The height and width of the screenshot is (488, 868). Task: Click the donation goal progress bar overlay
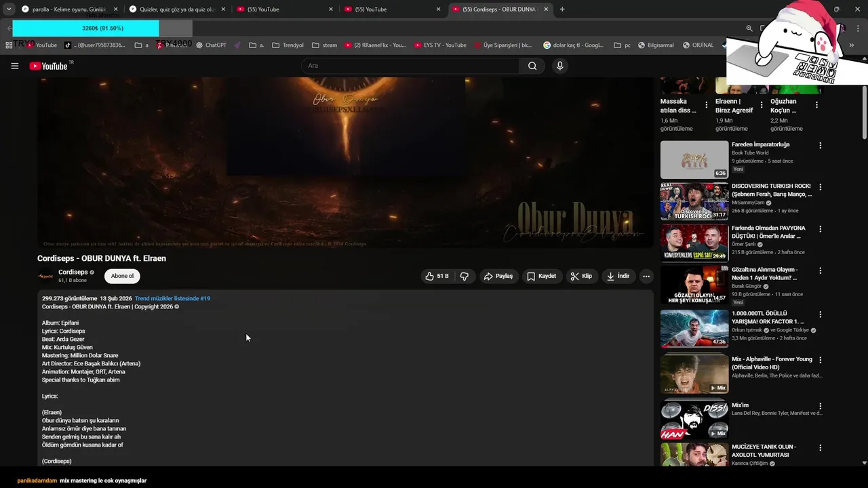click(x=102, y=28)
